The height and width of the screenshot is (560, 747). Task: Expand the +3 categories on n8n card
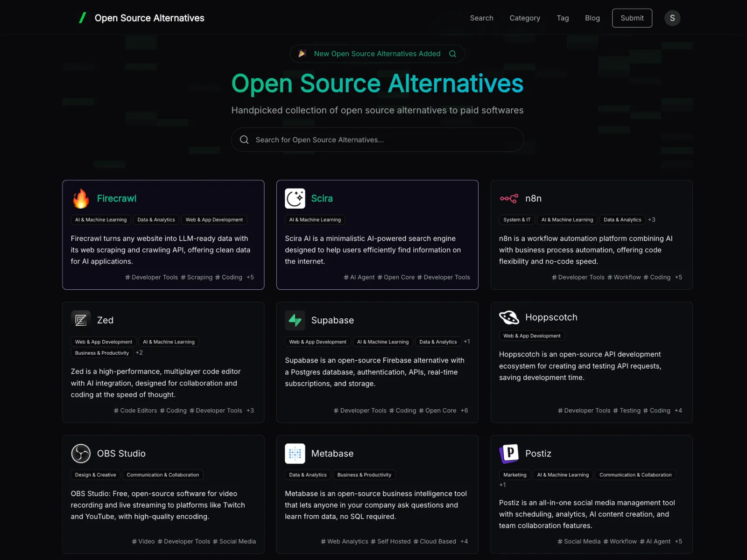pos(651,220)
